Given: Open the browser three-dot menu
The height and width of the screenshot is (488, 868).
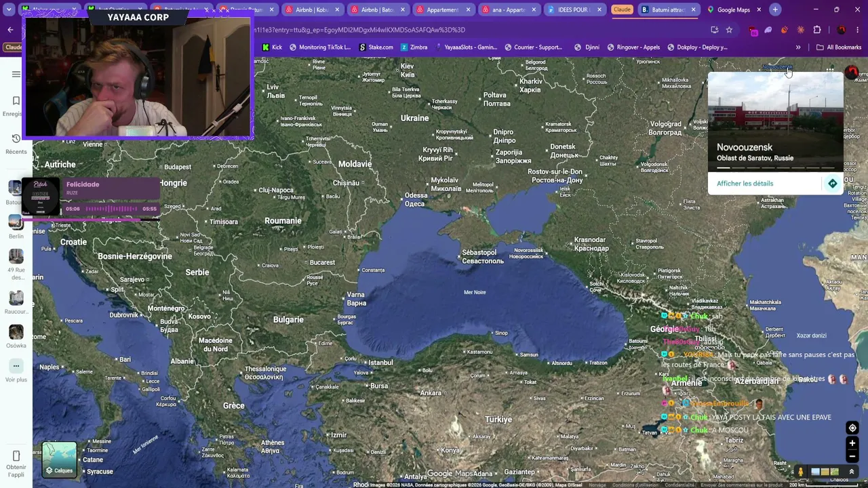Looking at the screenshot, I should click(857, 30).
